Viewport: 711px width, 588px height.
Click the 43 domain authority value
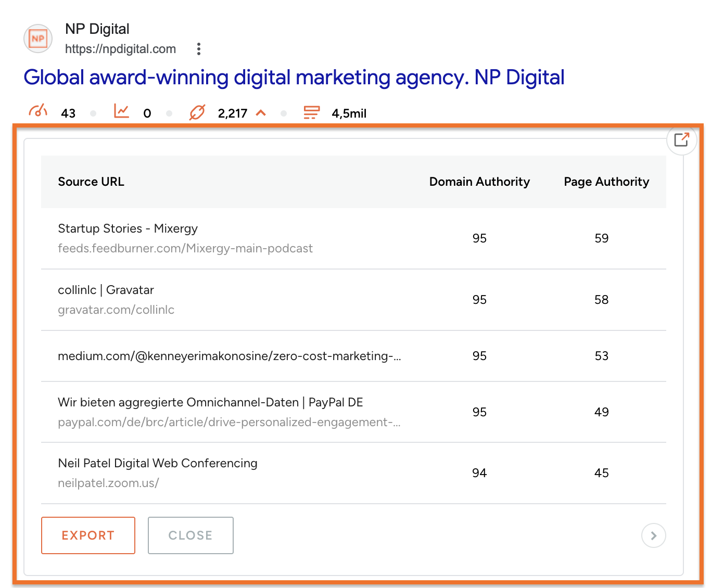[68, 113]
